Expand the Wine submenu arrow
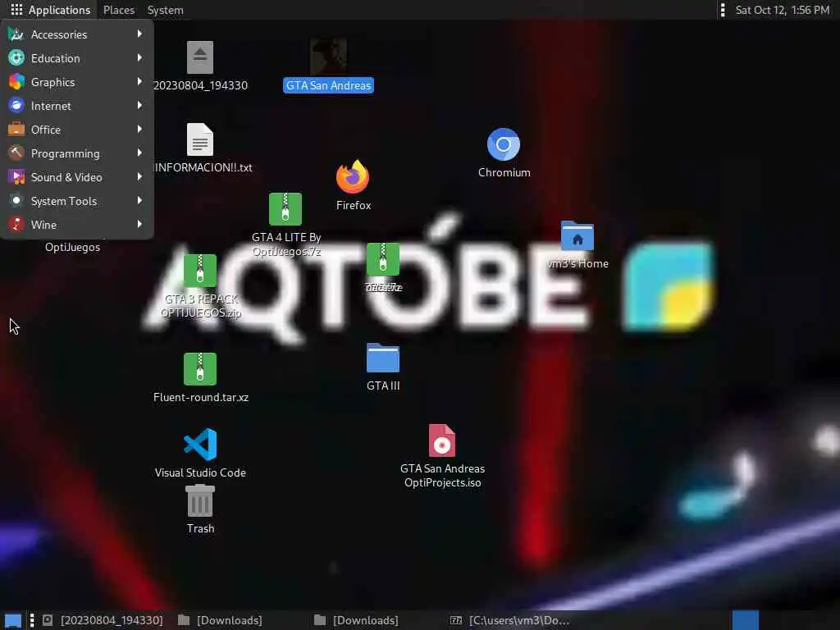This screenshot has width=840, height=630. [x=139, y=224]
